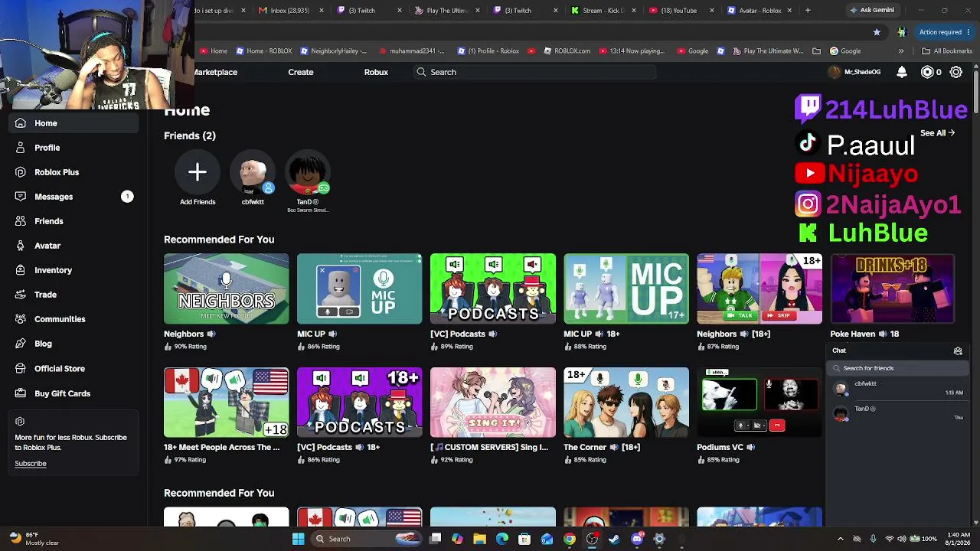Screen dimensions: 980x551
Task: Open the All Bookmarks folder
Action: pyautogui.click(x=947, y=51)
